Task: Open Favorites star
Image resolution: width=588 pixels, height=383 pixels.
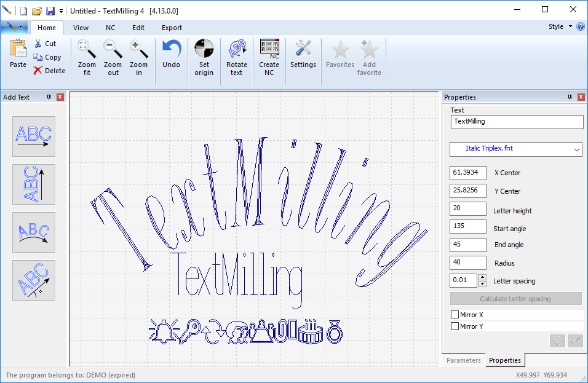Action: point(340,53)
